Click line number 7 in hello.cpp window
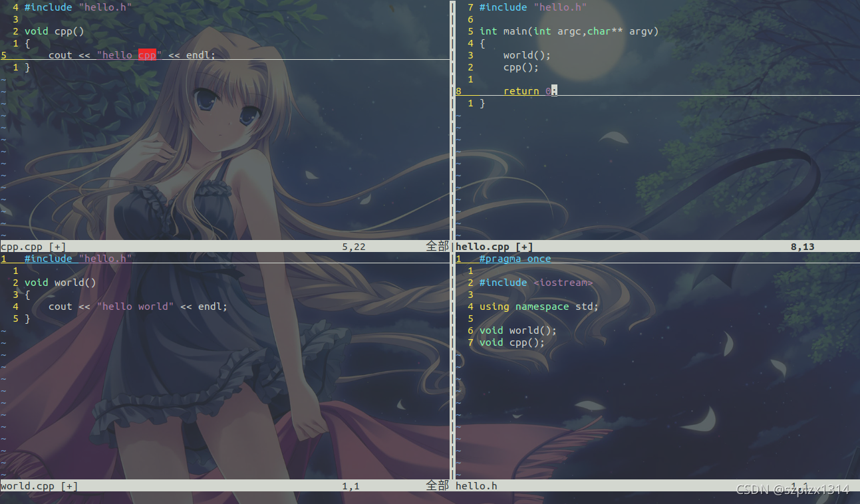The image size is (860, 504). (470, 7)
